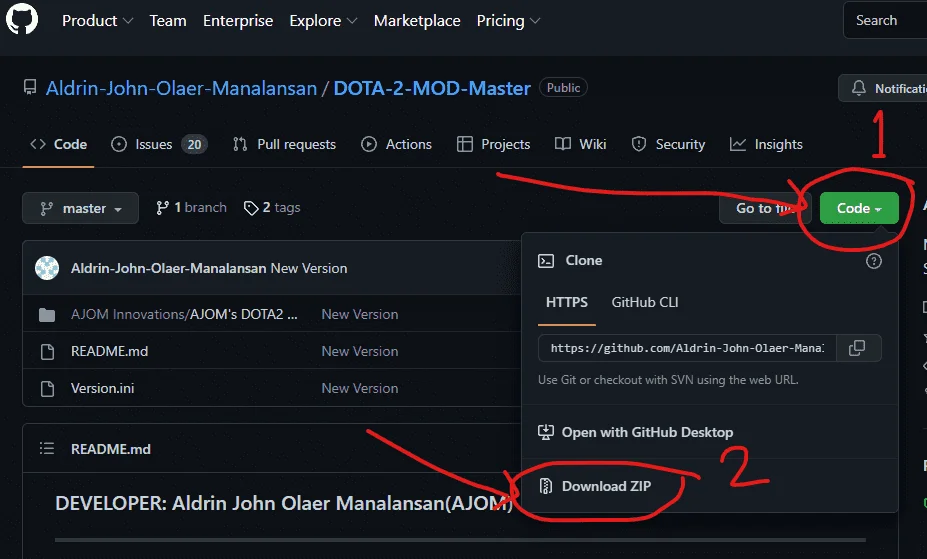Click the Clone help question mark icon
927x559 pixels.
[x=873, y=261]
